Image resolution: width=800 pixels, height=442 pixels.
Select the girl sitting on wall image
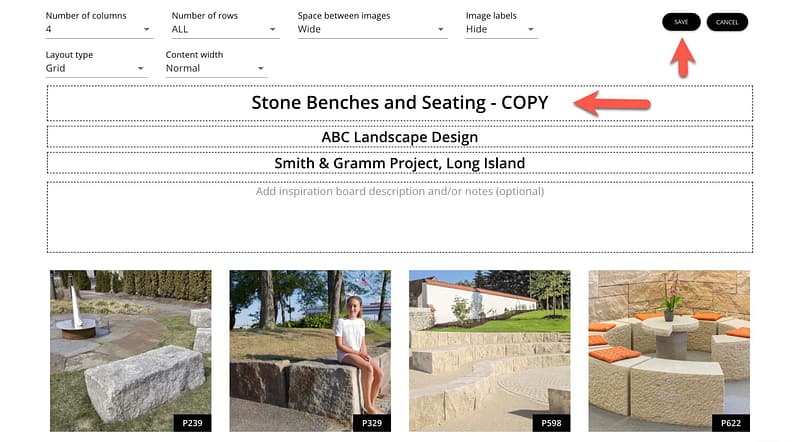point(310,345)
